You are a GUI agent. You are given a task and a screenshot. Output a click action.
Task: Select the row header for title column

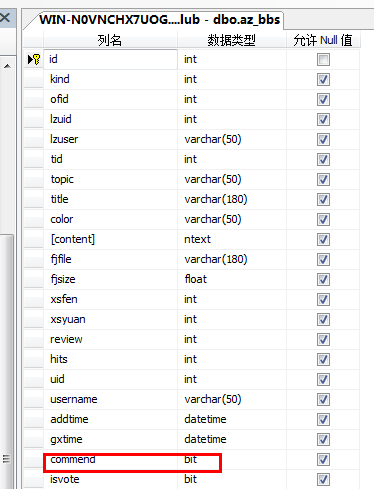click(x=33, y=200)
